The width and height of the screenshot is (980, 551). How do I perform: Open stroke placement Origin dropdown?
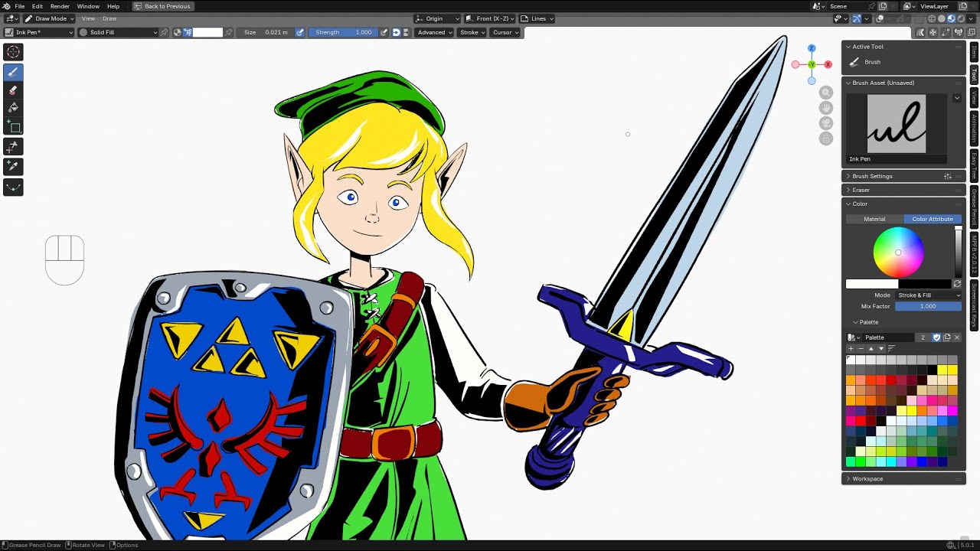[x=438, y=18]
